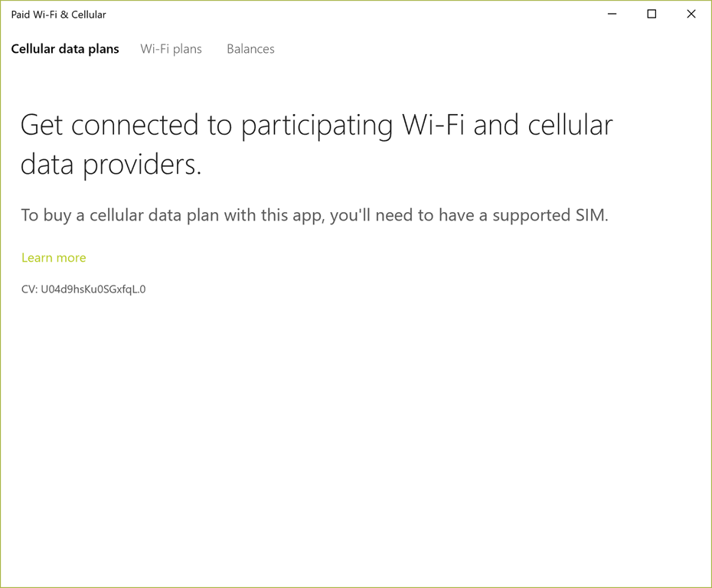Click 'cellular data plan' in the description sentence
Viewport: 712px width, 588px height.
[154, 216]
